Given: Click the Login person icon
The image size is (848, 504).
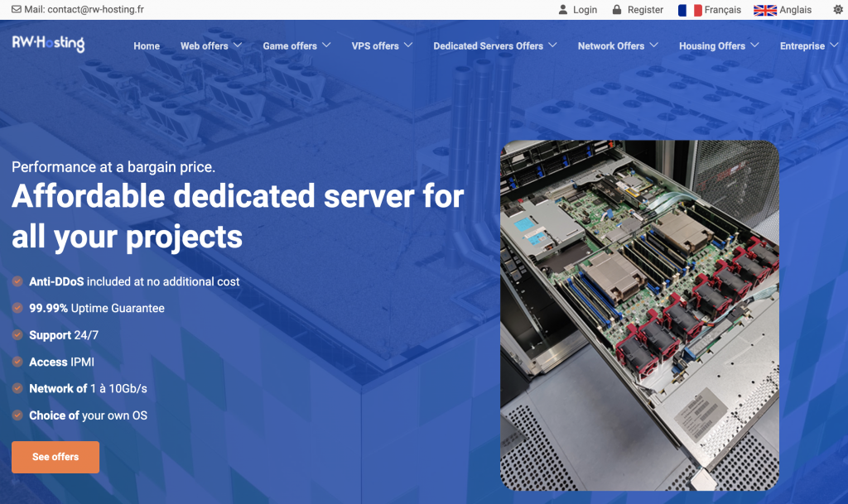Looking at the screenshot, I should click(563, 10).
